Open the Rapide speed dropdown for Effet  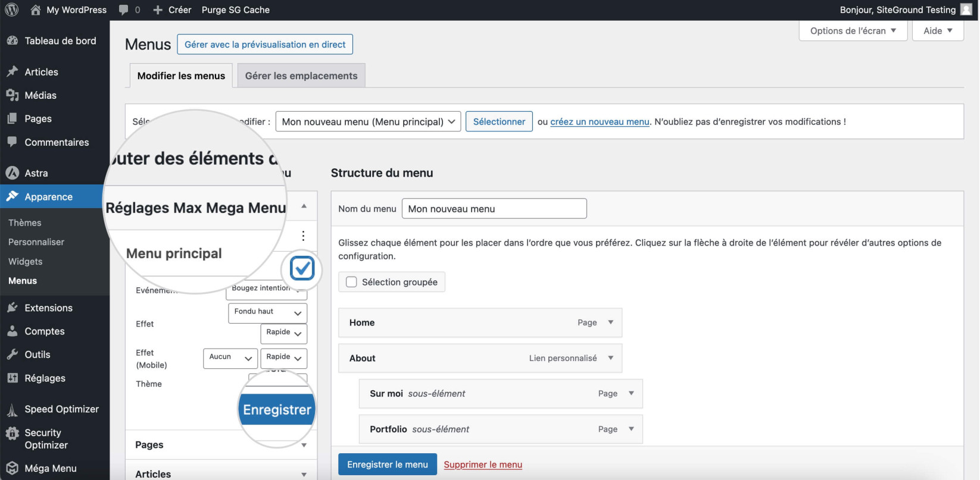click(x=283, y=333)
